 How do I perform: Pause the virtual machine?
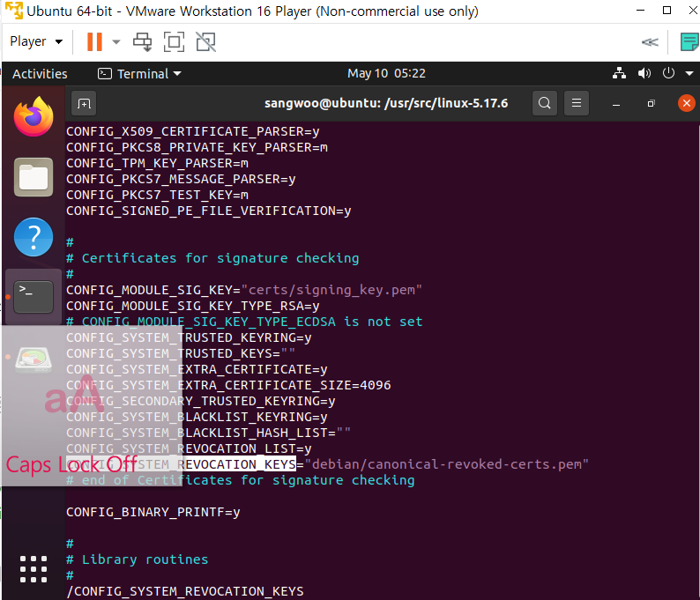pos(94,42)
